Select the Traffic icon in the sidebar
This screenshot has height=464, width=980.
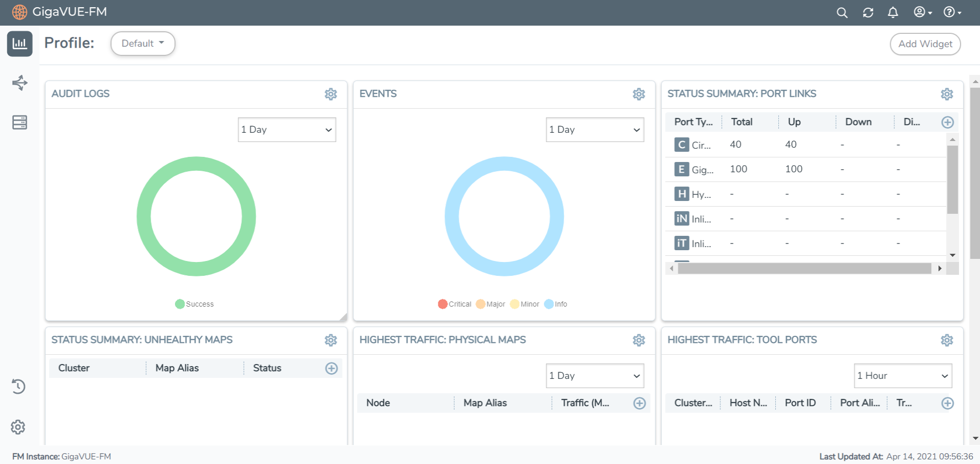(x=19, y=83)
